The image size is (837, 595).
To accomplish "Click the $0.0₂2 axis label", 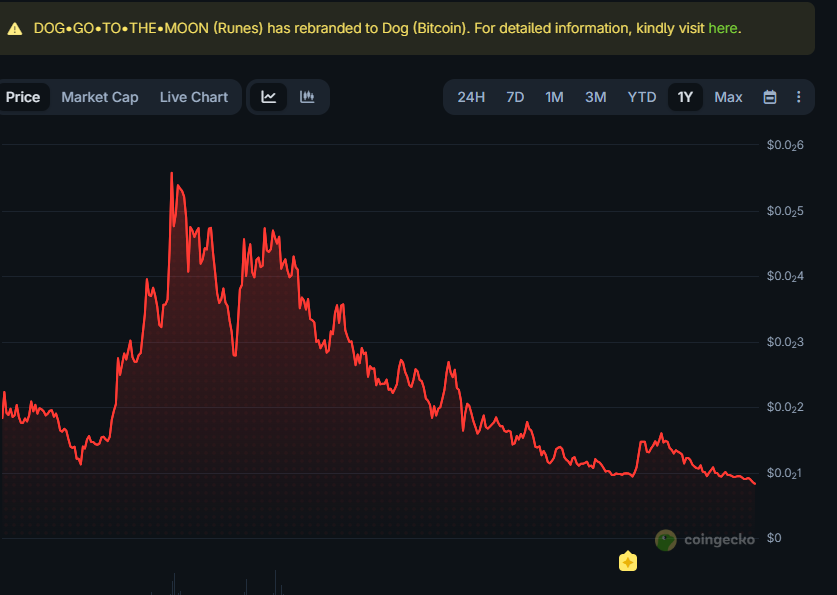I will (785, 408).
